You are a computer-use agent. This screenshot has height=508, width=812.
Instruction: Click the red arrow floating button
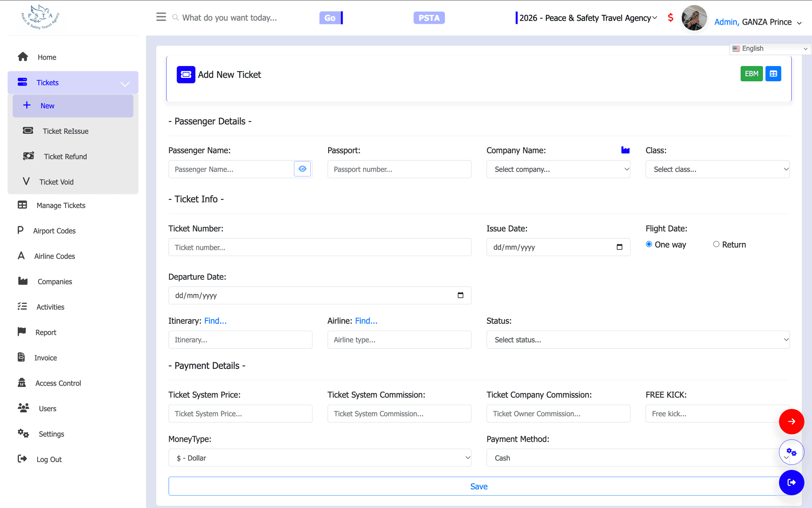pos(791,422)
